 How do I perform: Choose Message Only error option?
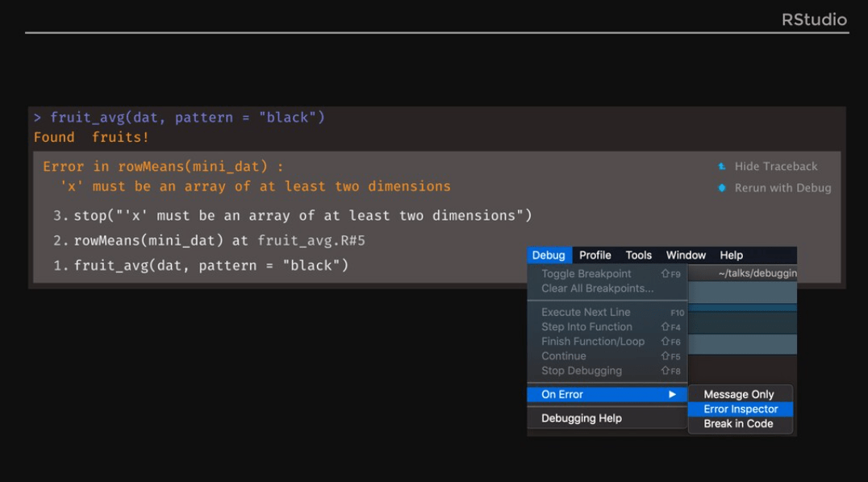[x=740, y=395]
